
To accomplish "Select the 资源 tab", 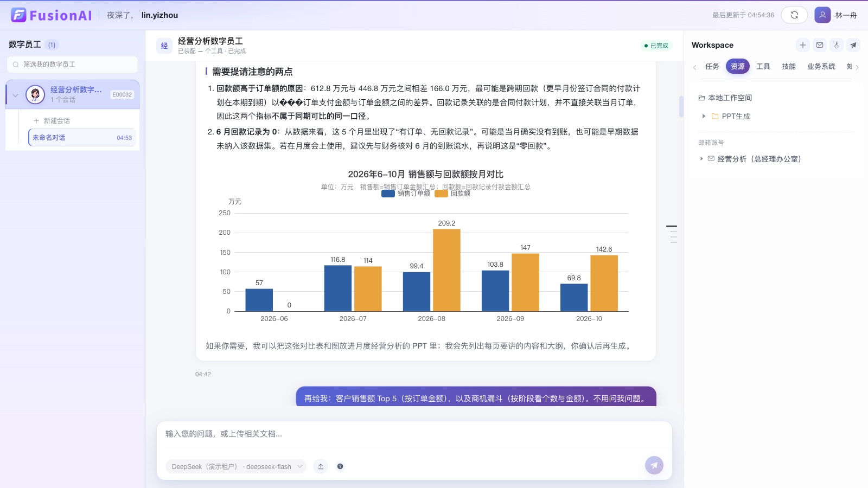I will click(x=738, y=66).
